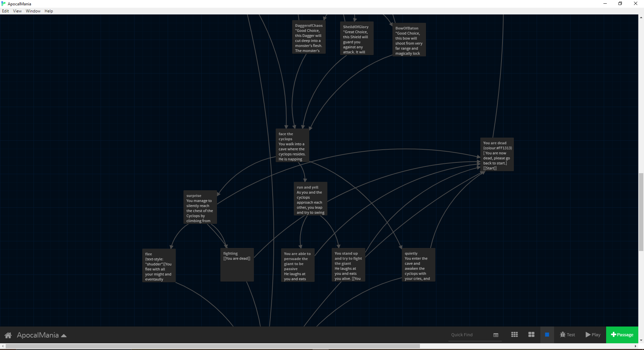Click the Quick Find results icon
This screenshot has width=644, height=350.
tap(495, 335)
